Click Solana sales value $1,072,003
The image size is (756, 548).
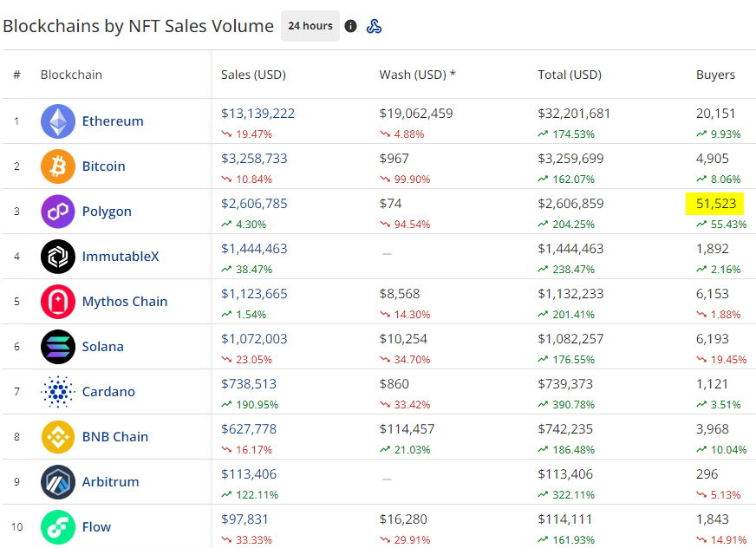click(254, 339)
